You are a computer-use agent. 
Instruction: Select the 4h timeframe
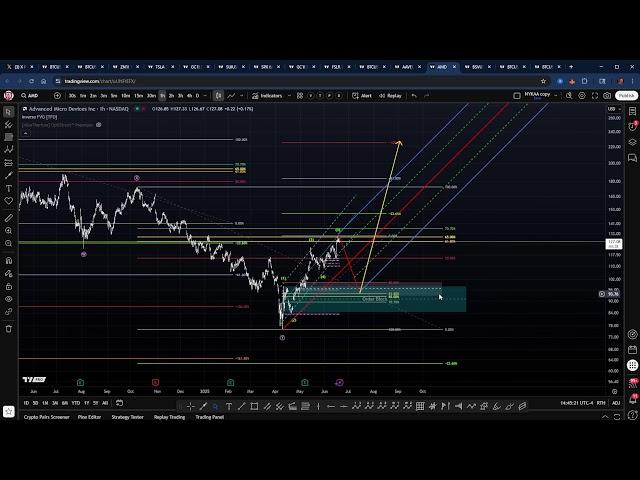click(189, 96)
